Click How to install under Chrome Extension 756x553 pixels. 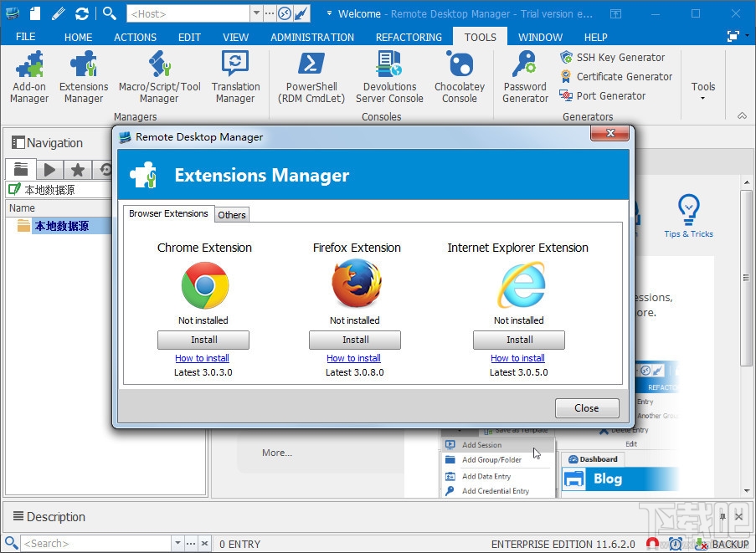pyautogui.click(x=203, y=357)
